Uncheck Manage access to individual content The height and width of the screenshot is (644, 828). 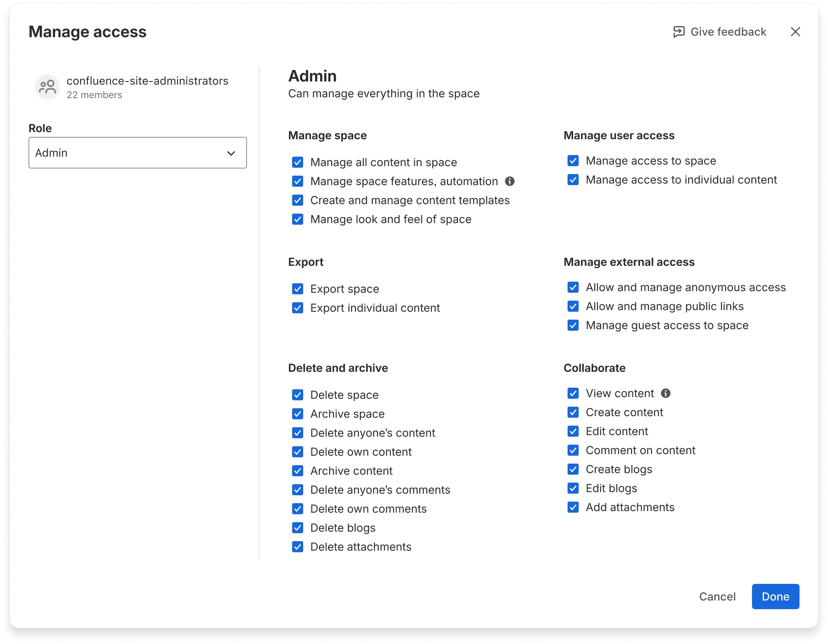click(573, 180)
